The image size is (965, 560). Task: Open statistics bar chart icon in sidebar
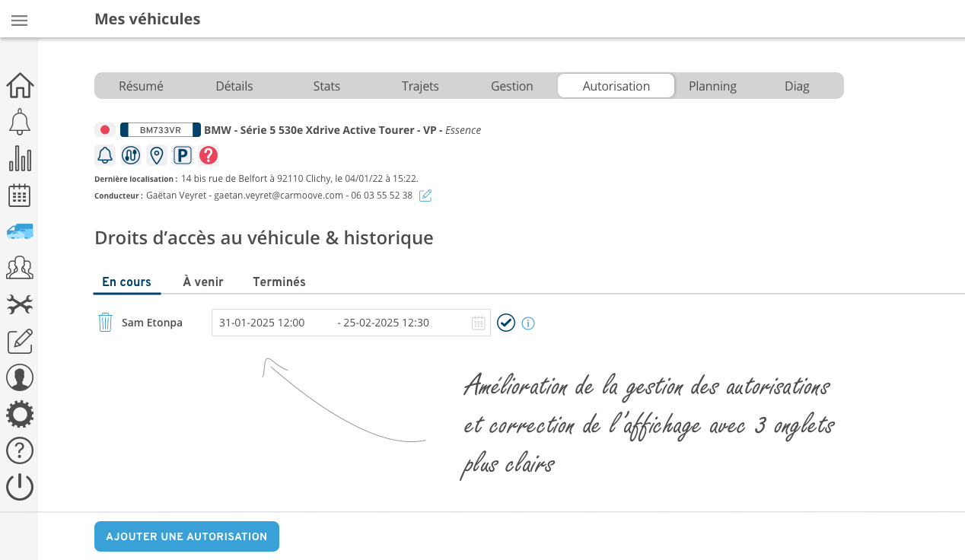20,158
